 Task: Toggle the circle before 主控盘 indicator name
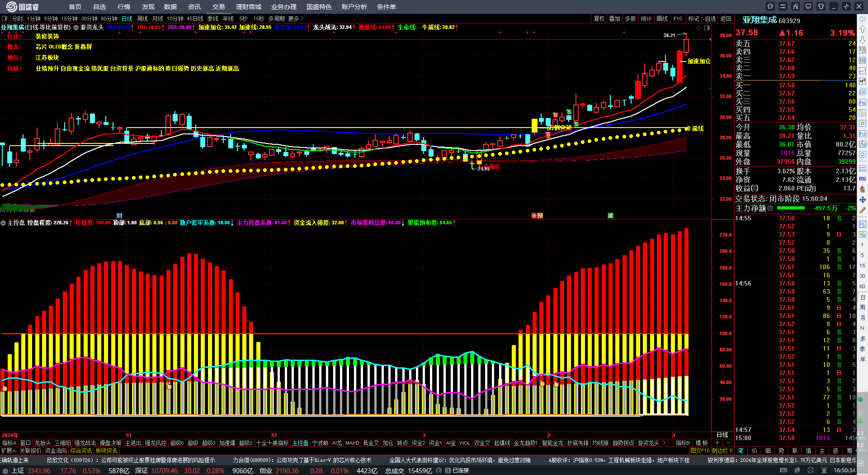[3, 223]
